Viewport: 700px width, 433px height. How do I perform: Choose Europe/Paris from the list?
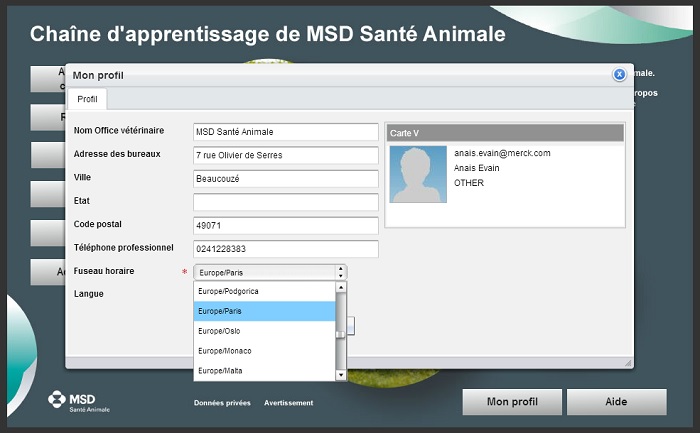(264, 311)
